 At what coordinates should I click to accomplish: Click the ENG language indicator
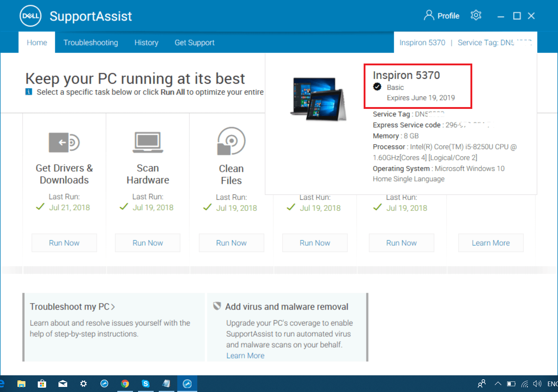point(553,384)
